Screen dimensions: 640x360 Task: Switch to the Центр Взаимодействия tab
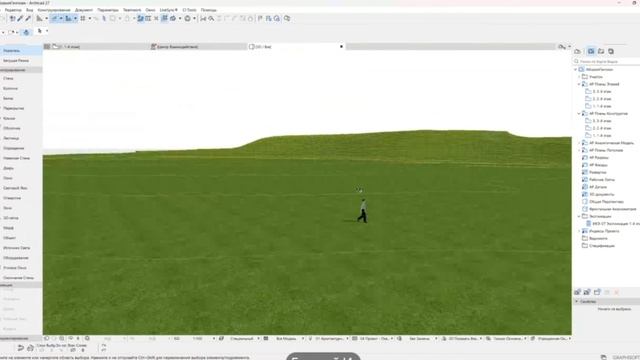(x=198, y=47)
